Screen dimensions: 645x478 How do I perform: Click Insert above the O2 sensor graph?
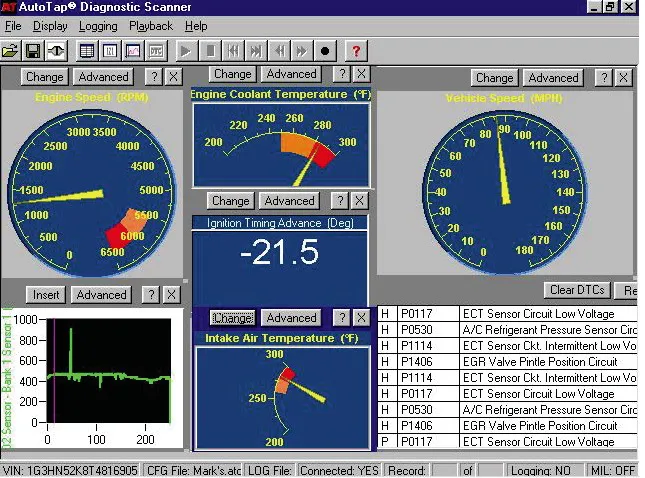point(46,295)
